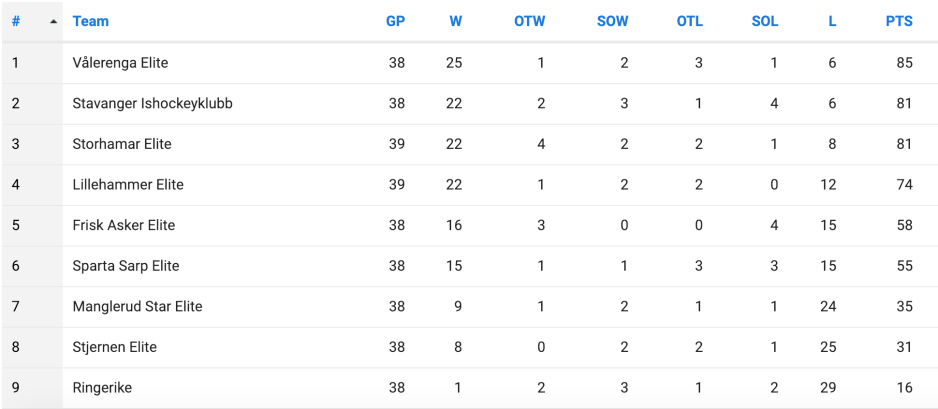Sort standings by W column header
This screenshot has width=938, height=409.
coord(455,21)
